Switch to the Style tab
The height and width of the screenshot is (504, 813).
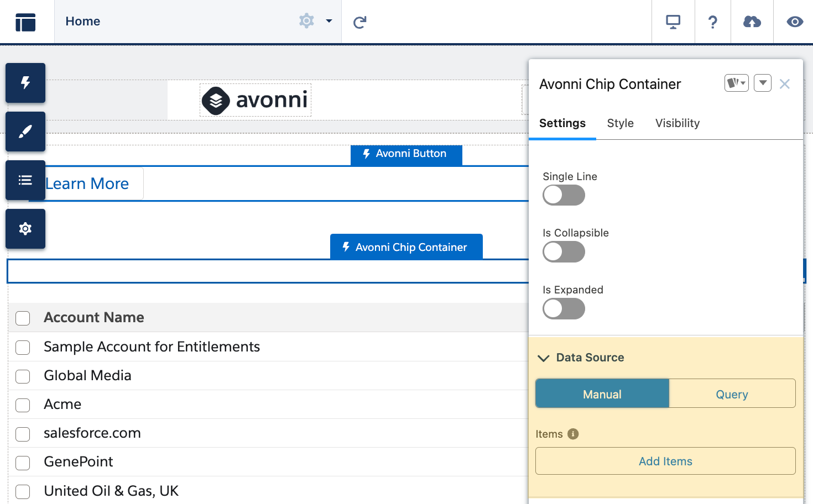pos(620,123)
